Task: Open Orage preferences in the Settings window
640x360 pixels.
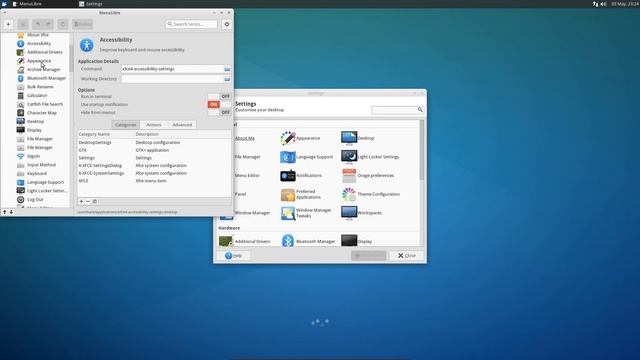Action: [368, 176]
